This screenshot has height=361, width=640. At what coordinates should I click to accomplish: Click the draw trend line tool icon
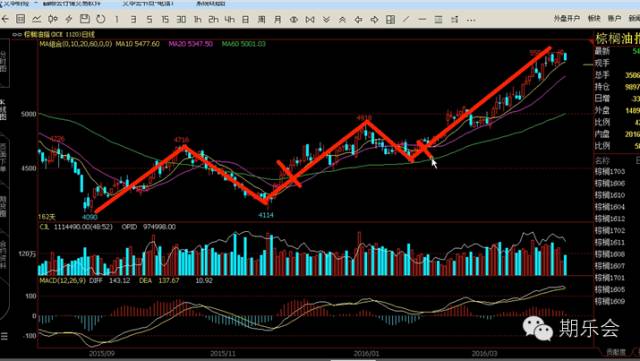point(406,19)
